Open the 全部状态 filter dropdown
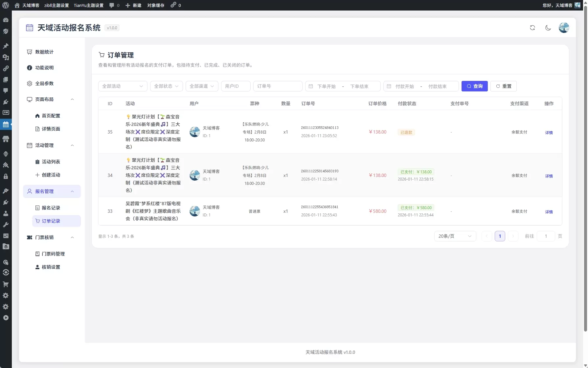Viewport: 588px width, 368px height. point(167,86)
